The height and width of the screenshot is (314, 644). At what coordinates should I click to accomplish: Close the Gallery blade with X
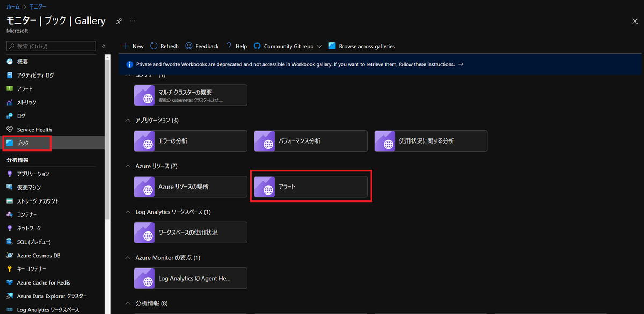point(635,21)
